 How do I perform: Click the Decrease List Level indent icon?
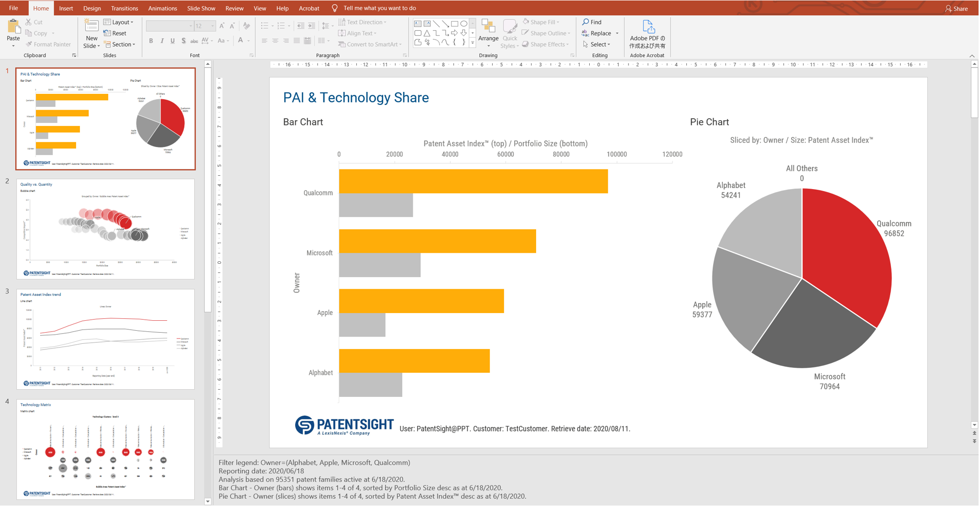301,26
